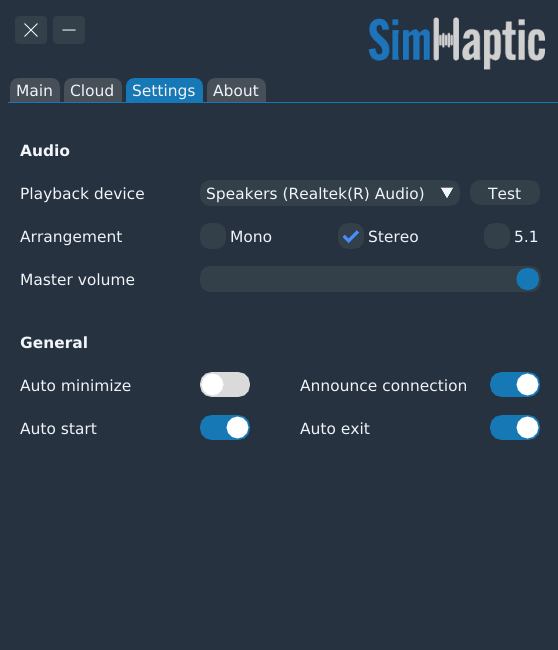Open the Cloud tab
Screen dimensions: 558x650
92,90
